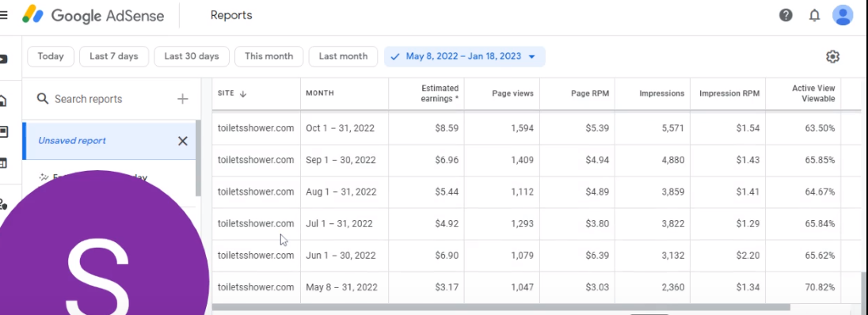Image resolution: width=868 pixels, height=315 pixels.
Task: Click the Reports page title
Action: pos(231,16)
